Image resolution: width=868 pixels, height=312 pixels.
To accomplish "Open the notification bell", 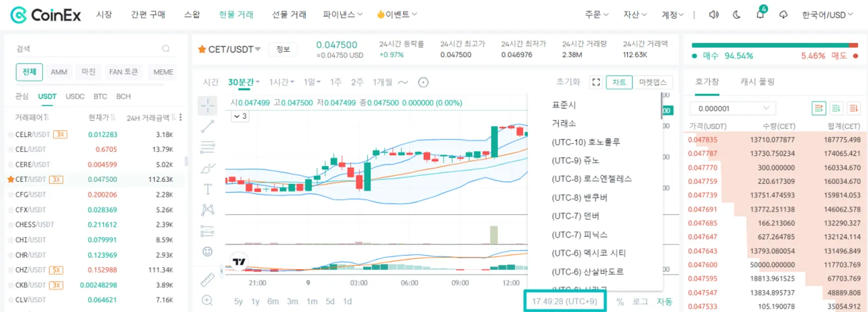I will click(760, 14).
